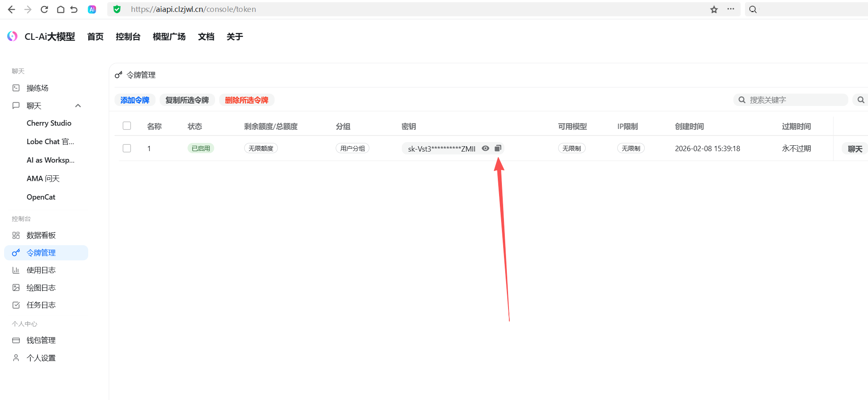
Task: Open the browser AI assistant icon
Action: point(92,9)
